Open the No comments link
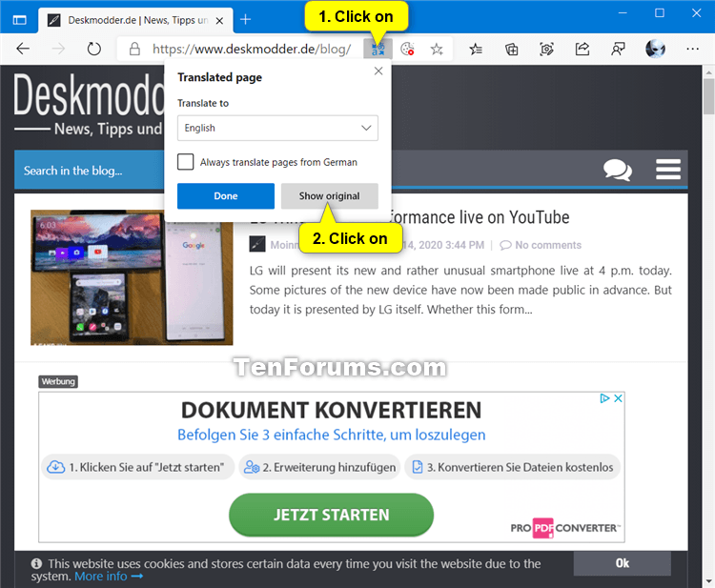 coord(541,245)
